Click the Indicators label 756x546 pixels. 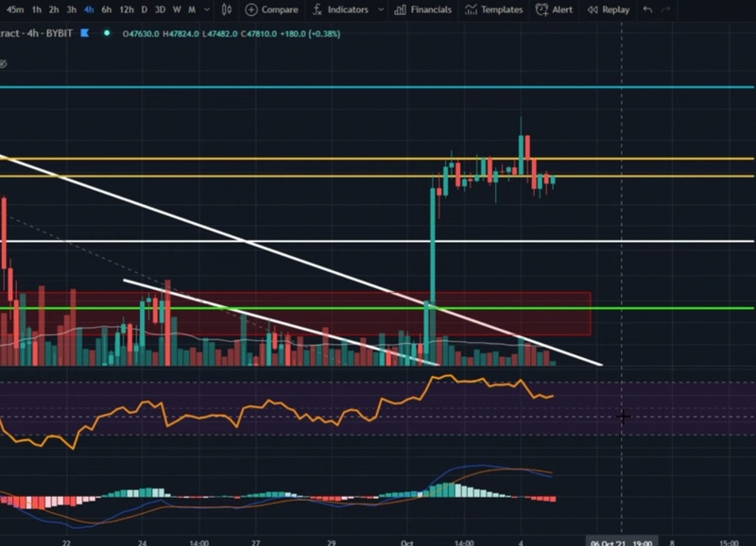[x=348, y=9]
